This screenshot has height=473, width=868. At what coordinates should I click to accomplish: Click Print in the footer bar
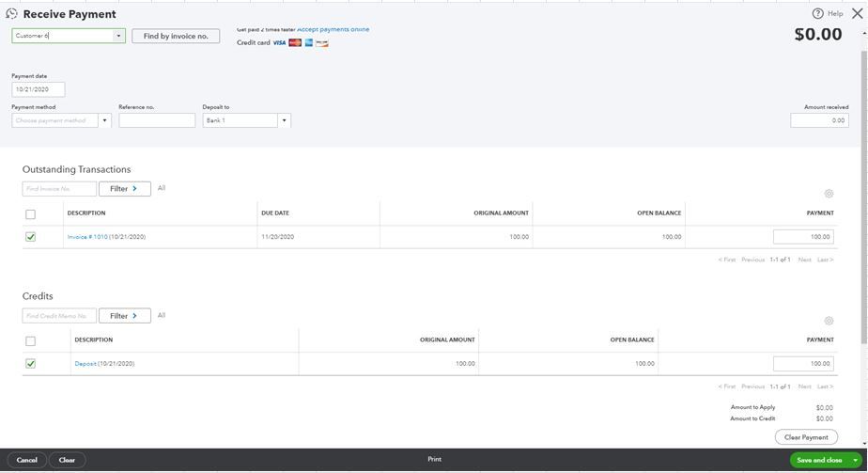pos(435,459)
